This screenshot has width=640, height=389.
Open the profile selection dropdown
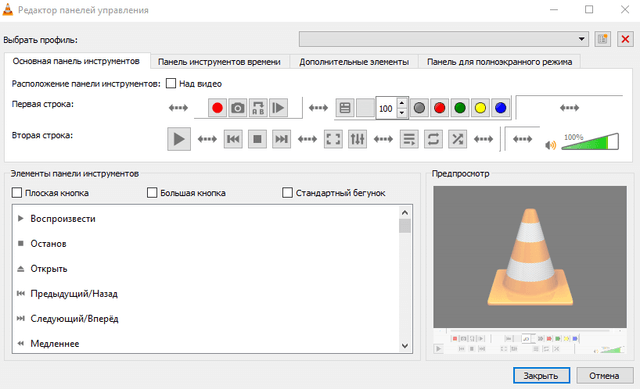444,39
